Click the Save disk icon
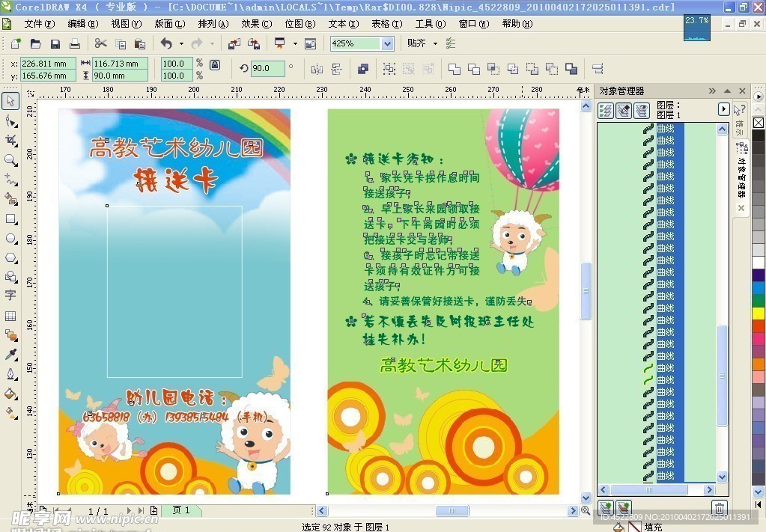 pos(55,43)
